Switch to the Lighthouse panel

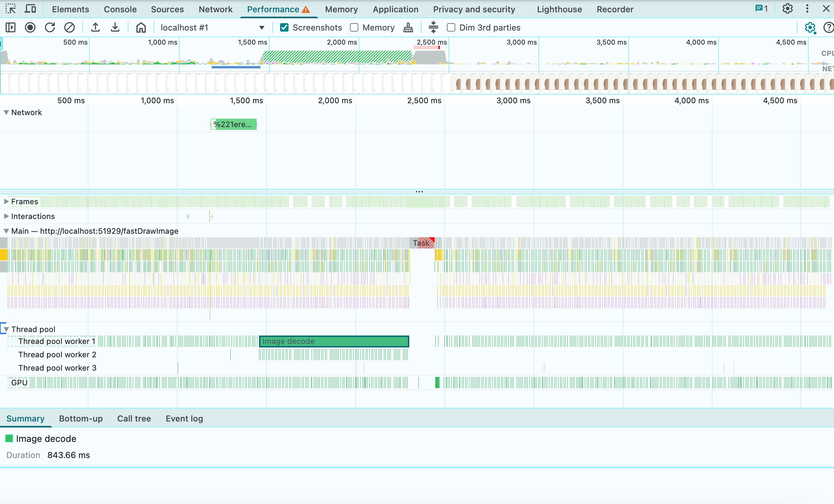[559, 9]
